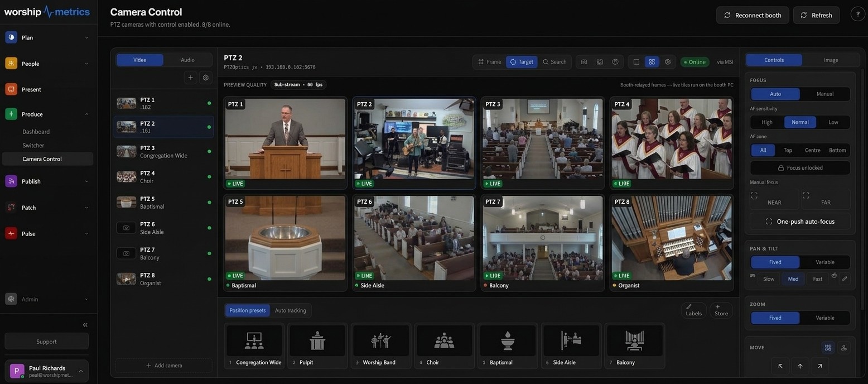Toggle the Focus unlocked lock
Image resolution: width=868 pixels, height=384 pixels.
800,167
